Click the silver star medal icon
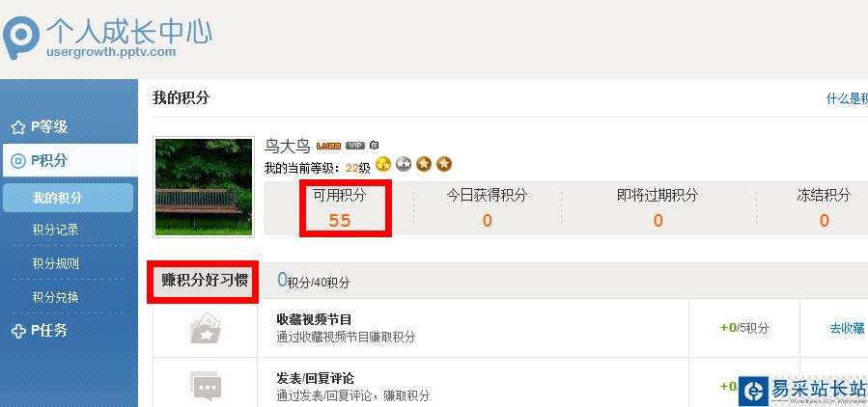The width and height of the screenshot is (868, 407). click(x=404, y=164)
